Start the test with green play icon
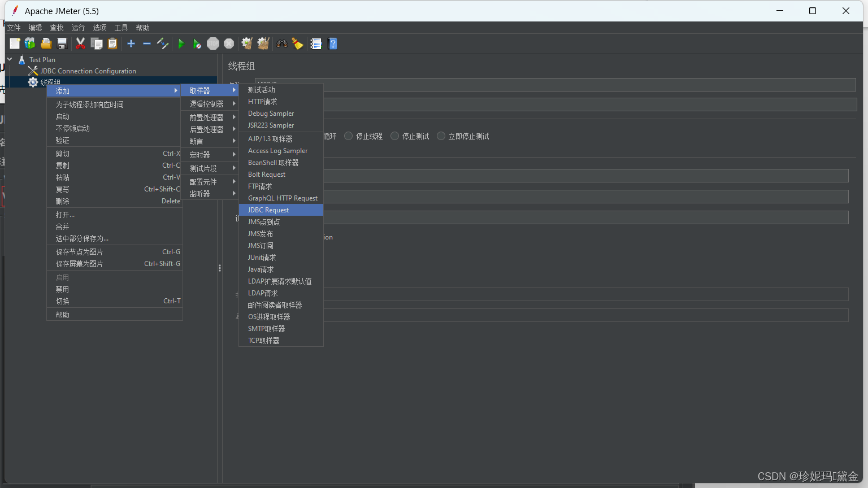Image resolution: width=868 pixels, height=488 pixels. [x=181, y=43]
